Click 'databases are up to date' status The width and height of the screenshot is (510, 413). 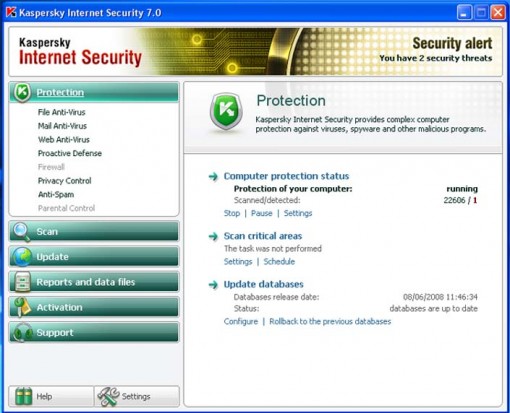(x=433, y=309)
